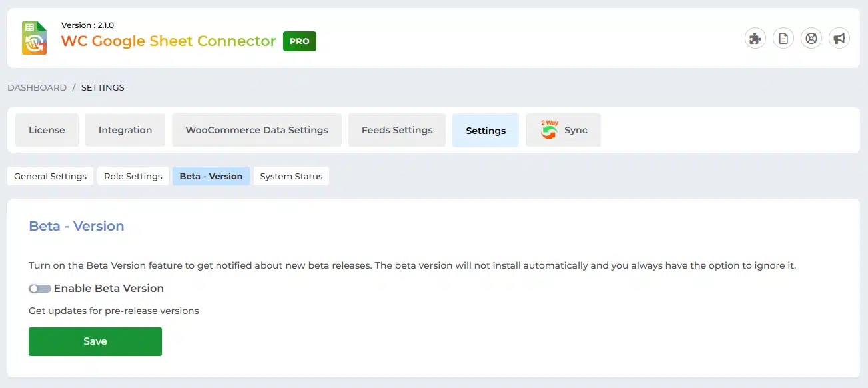
Task: Switch to Role Settings sub-tab
Action: (x=133, y=176)
